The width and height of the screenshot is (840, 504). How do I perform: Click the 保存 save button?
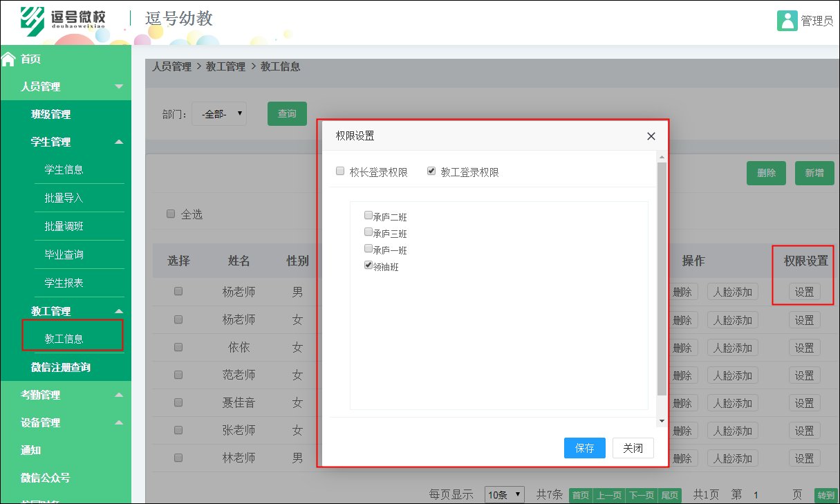584,448
